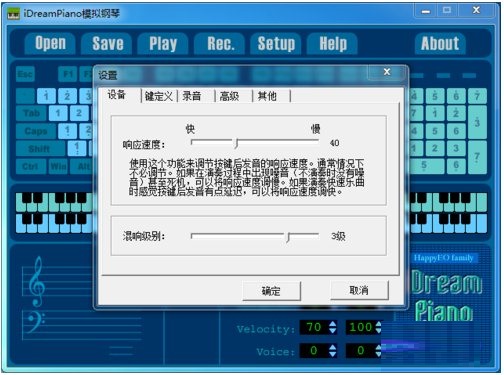Click note key 1 right of Tab key
Image resolution: width=504 pixels, height=375 pixels.
pyautogui.click(x=58, y=113)
